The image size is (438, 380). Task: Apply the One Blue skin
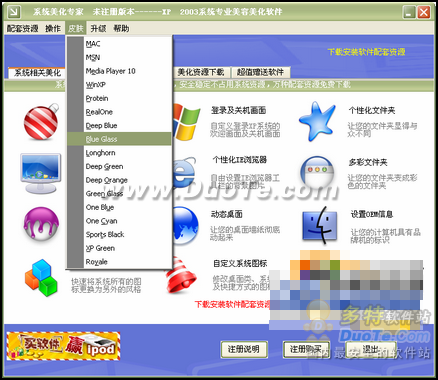click(119, 207)
